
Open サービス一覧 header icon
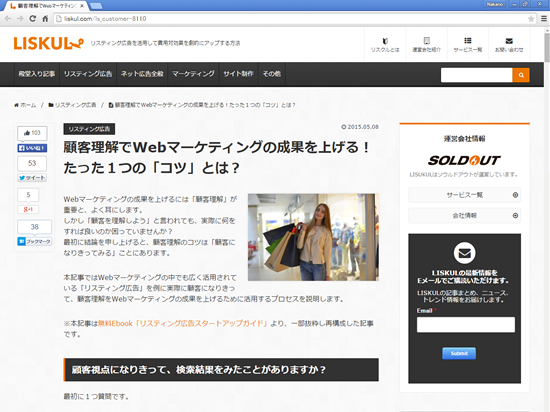468,45
